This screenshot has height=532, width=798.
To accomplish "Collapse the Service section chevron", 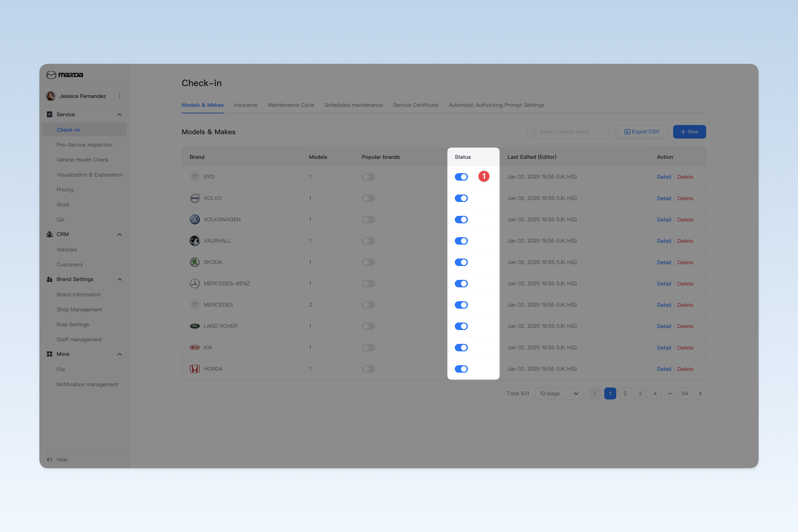I will (x=119, y=115).
